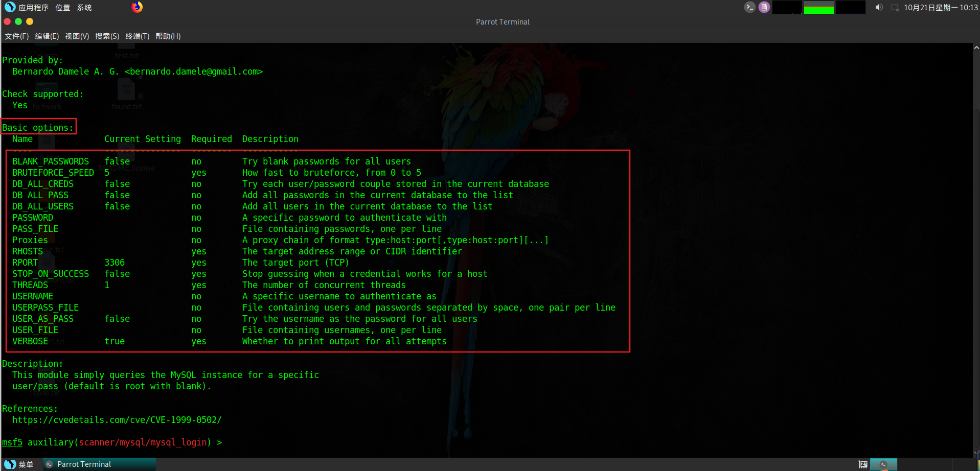Open the 系统 menu
This screenshot has height=471, width=980.
point(84,7)
